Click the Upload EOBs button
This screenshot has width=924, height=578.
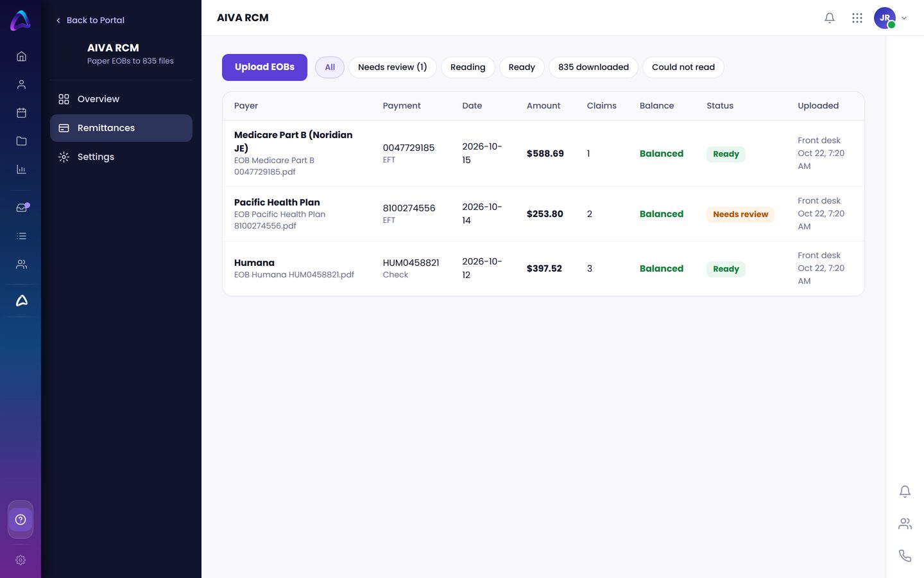264,67
